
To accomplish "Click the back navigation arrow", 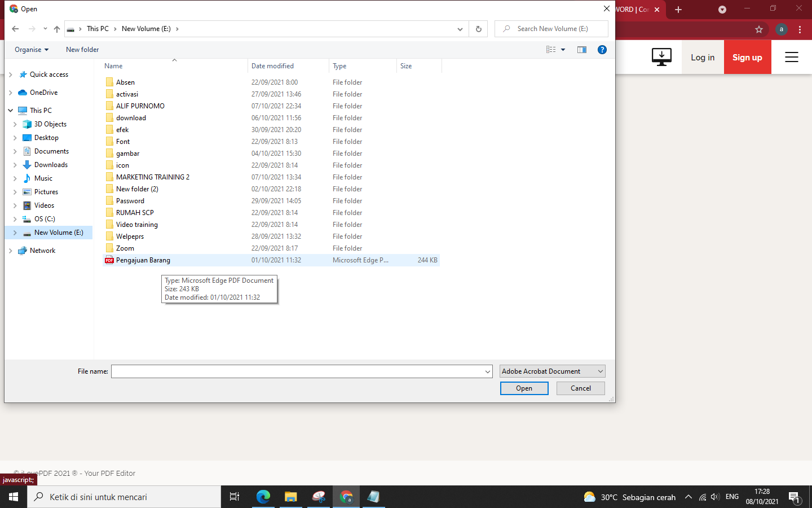I will click(15, 29).
